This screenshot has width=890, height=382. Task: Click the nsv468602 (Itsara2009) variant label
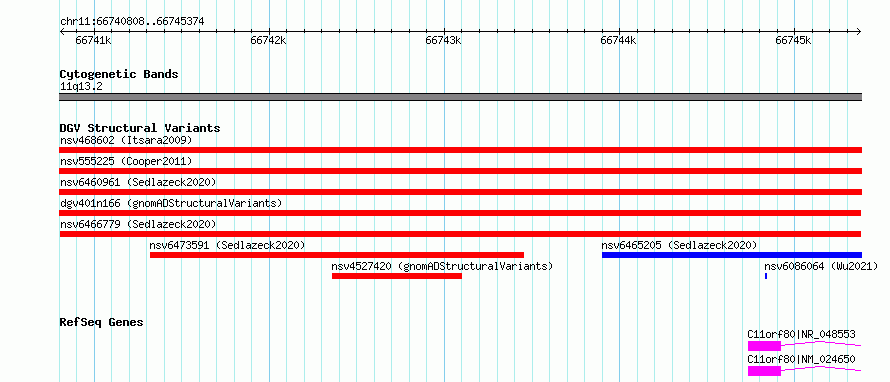(126, 140)
